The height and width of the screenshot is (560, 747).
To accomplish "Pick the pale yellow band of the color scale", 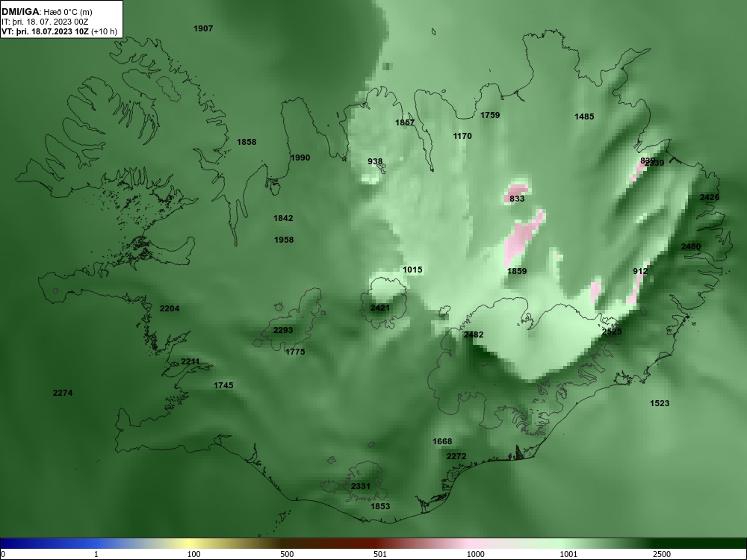I will pyautogui.click(x=190, y=544).
